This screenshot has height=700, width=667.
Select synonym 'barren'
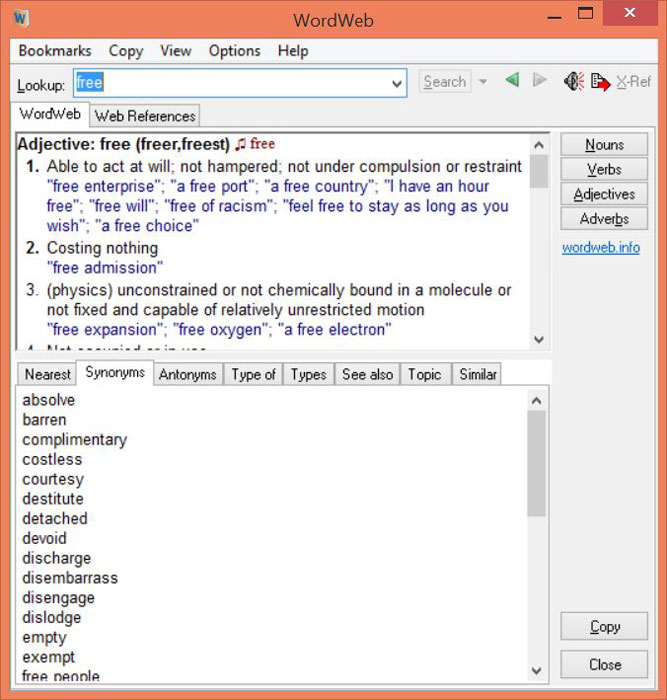pyautogui.click(x=44, y=420)
